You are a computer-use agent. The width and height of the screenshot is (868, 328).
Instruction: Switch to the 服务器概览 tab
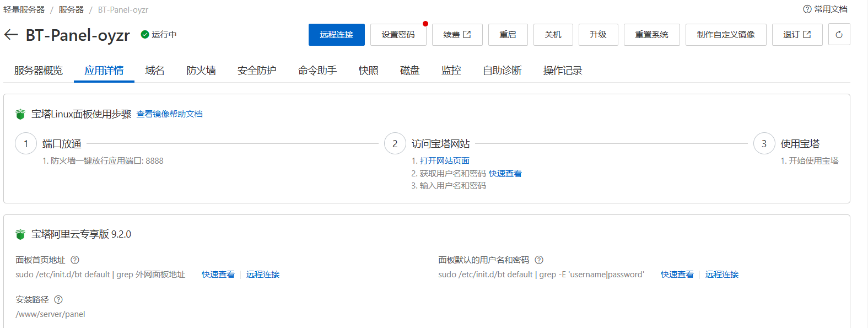coord(39,71)
